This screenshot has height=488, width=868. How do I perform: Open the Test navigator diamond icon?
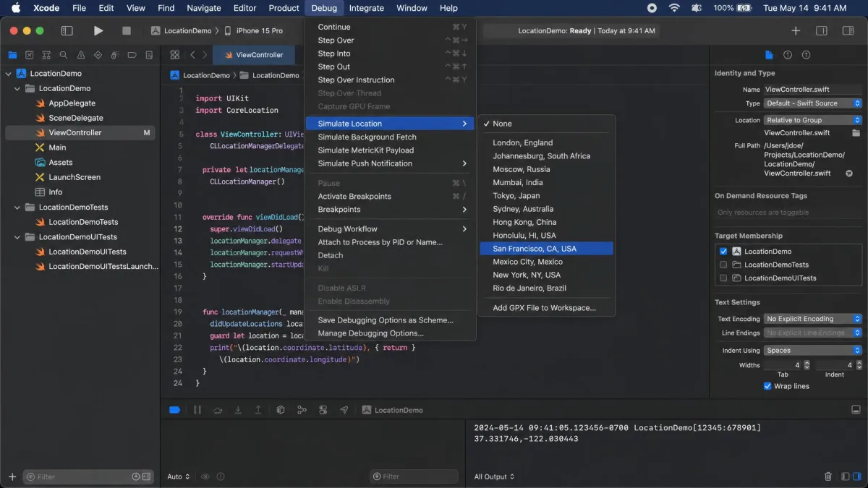[98, 55]
